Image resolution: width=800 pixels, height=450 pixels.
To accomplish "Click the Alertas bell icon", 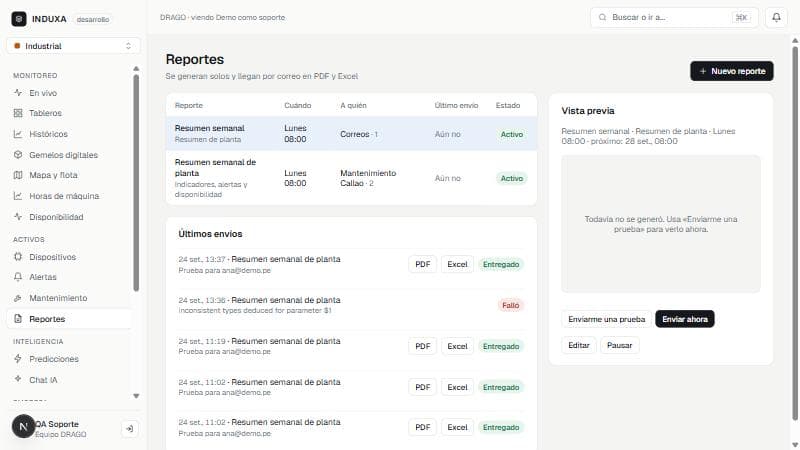I will tap(18, 277).
